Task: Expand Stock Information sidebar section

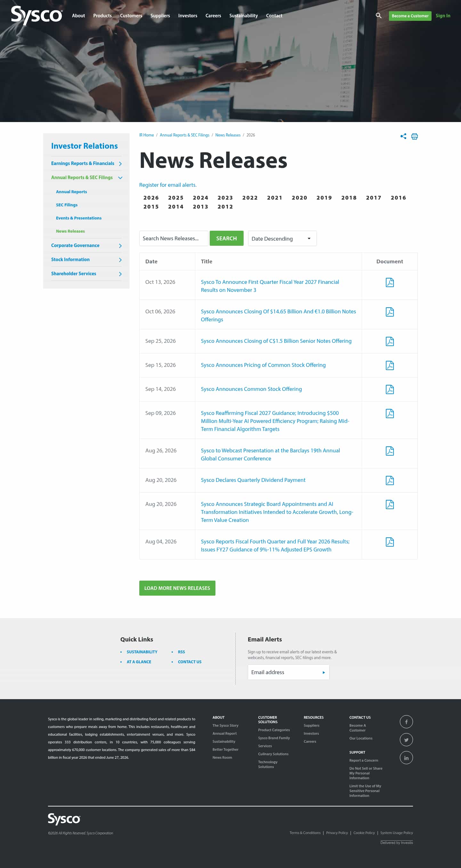Action: [x=120, y=260]
